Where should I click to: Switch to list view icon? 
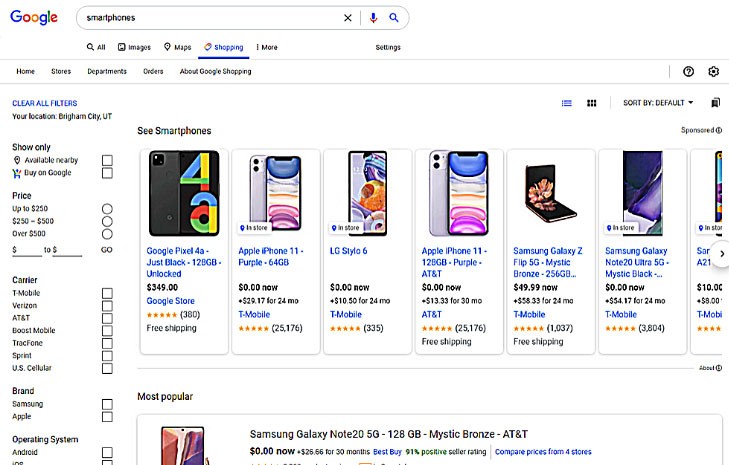pos(566,103)
